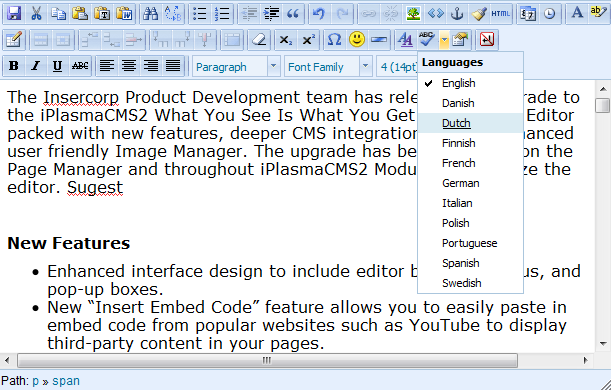This screenshot has width=611, height=390.
Task: Click the vertical scrollbar down arrow
Action: pyautogui.click(x=603, y=344)
